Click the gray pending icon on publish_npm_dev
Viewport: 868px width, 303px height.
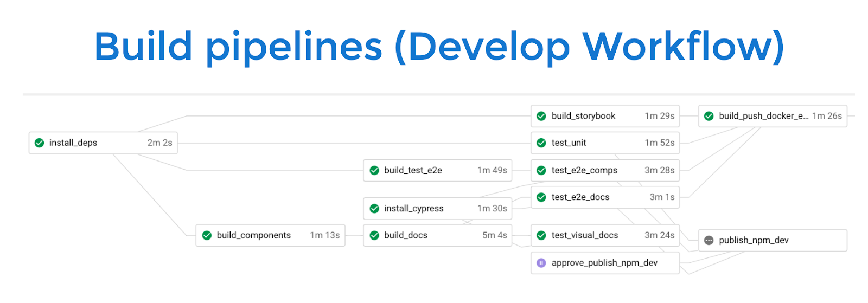709,241
